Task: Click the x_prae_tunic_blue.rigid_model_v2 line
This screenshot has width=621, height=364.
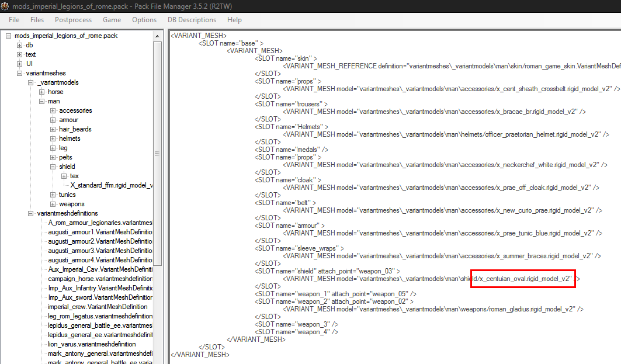Action: [x=443, y=233]
